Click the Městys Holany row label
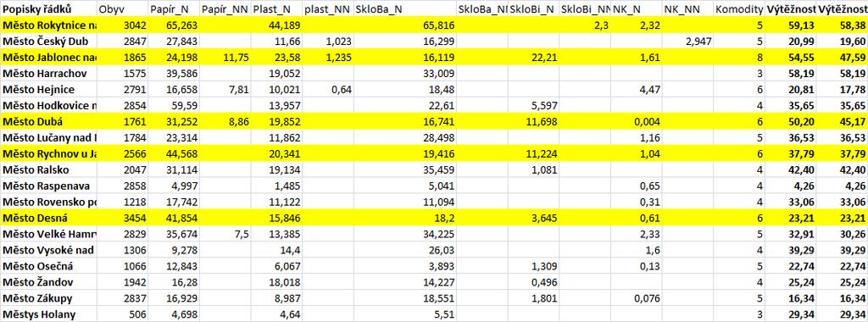Image resolution: width=868 pixels, height=322 pixels. point(48,315)
